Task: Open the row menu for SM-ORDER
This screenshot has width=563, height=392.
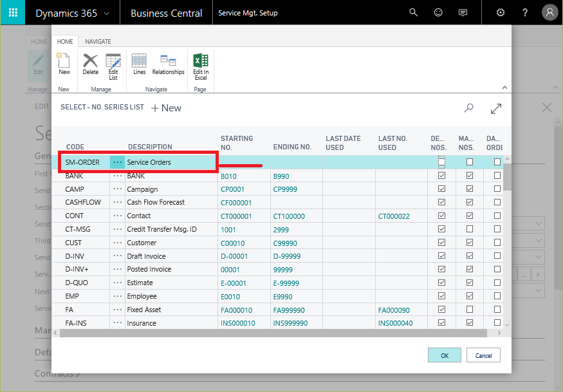Action: [117, 162]
